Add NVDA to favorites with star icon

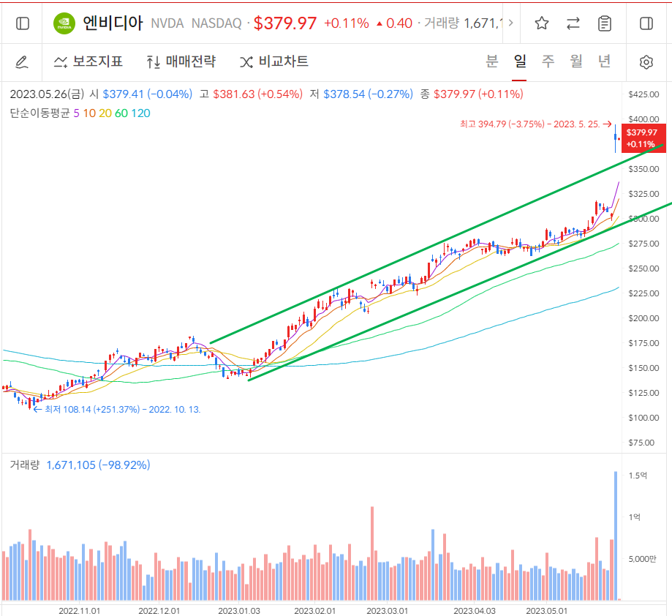[x=542, y=23]
